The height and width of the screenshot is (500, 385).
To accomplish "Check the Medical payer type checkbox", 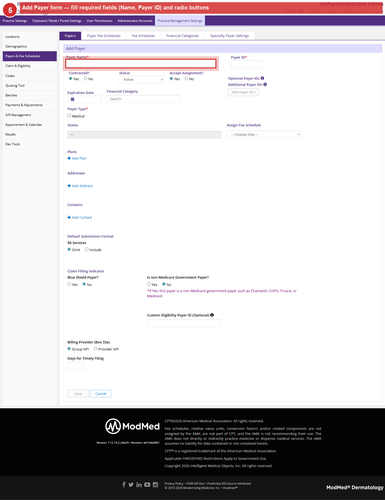I will (69, 116).
